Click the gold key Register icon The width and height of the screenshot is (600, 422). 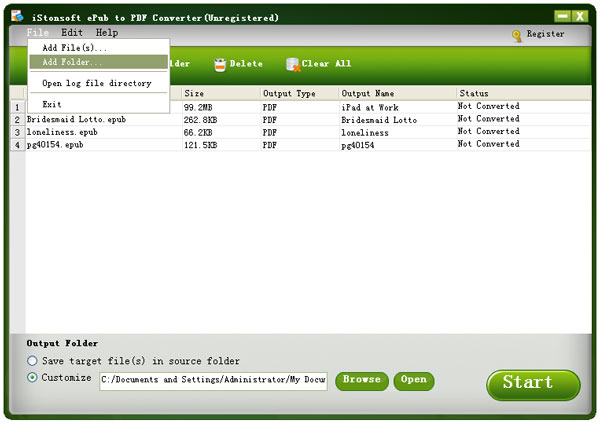(517, 35)
